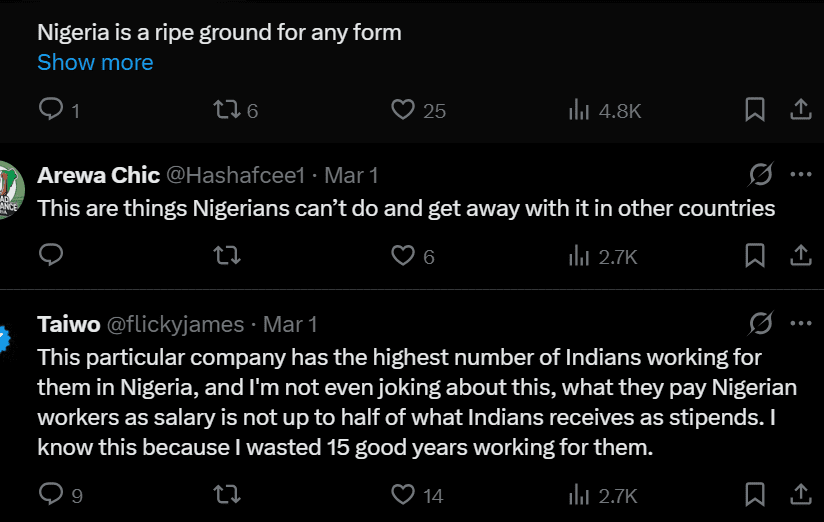Open more options menu on Taiwo's post
This screenshot has width=824, height=522.
[x=800, y=324]
